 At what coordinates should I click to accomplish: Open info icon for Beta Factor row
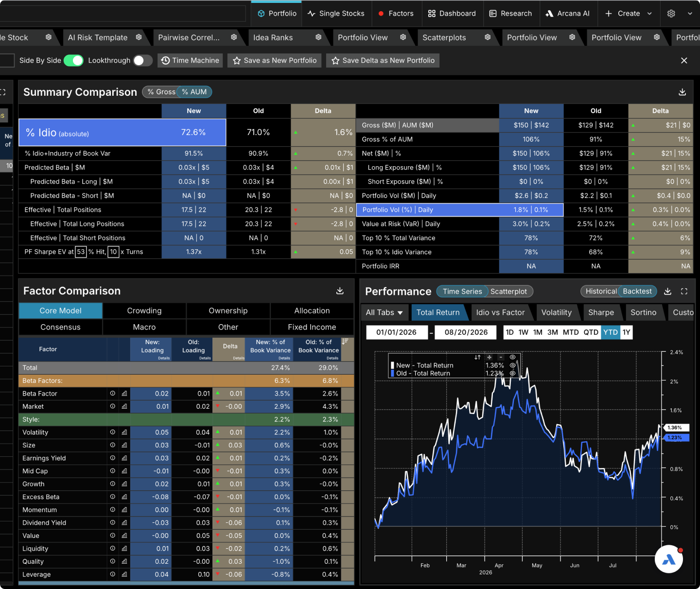(x=113, y=393)
